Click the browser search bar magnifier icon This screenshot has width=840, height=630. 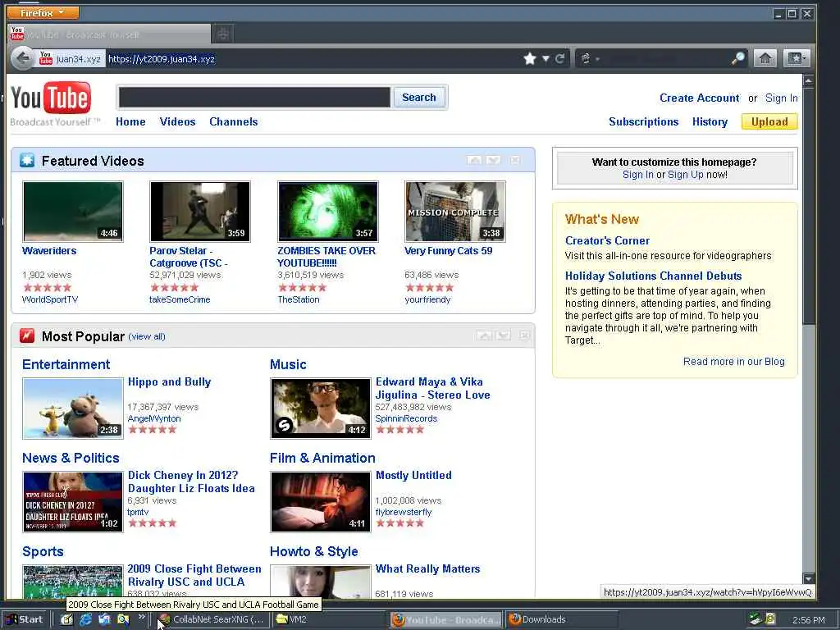[738, 58]
